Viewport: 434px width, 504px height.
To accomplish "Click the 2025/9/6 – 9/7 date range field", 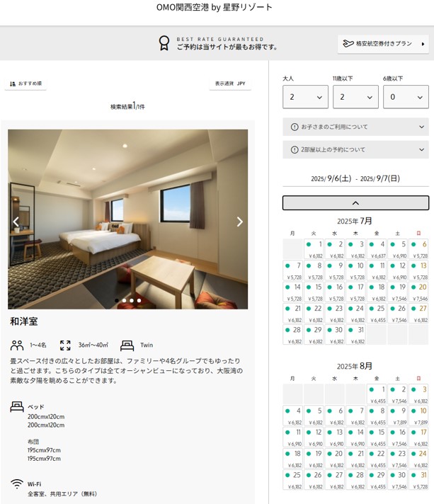I will (x=355, y=179).
